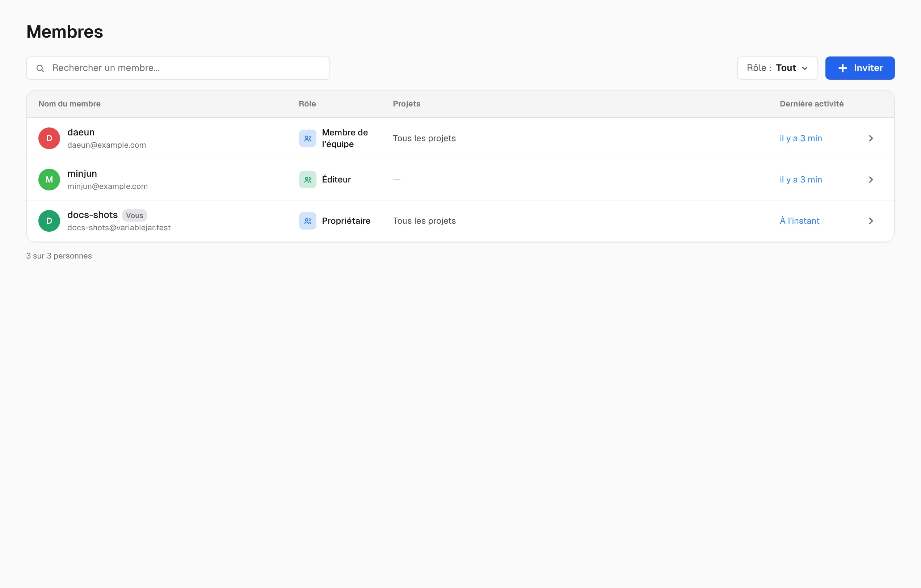This screenshot has width=921, height=588.
Task: Click daeun's red D avatar
Action: [49, 138]
